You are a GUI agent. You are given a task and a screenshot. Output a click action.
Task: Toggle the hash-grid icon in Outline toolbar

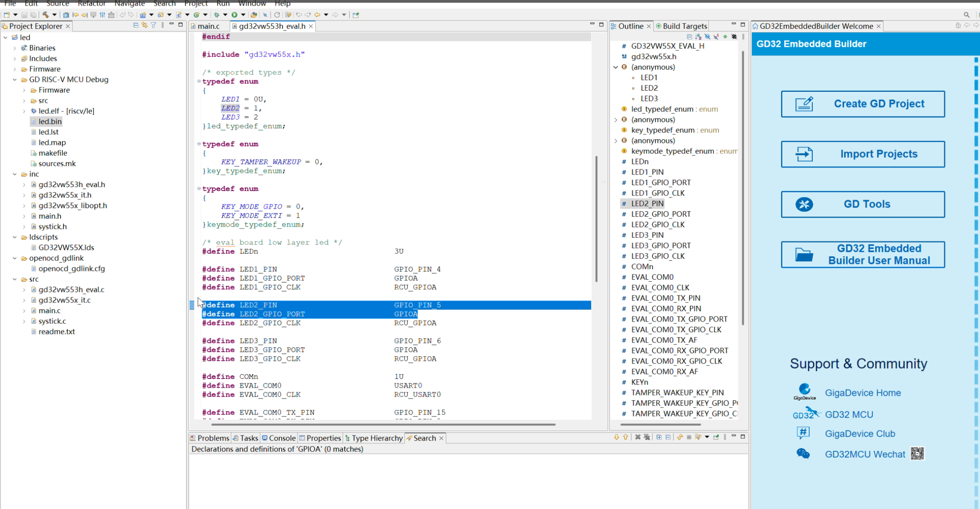pyautogui.click(x=734, y=37)
